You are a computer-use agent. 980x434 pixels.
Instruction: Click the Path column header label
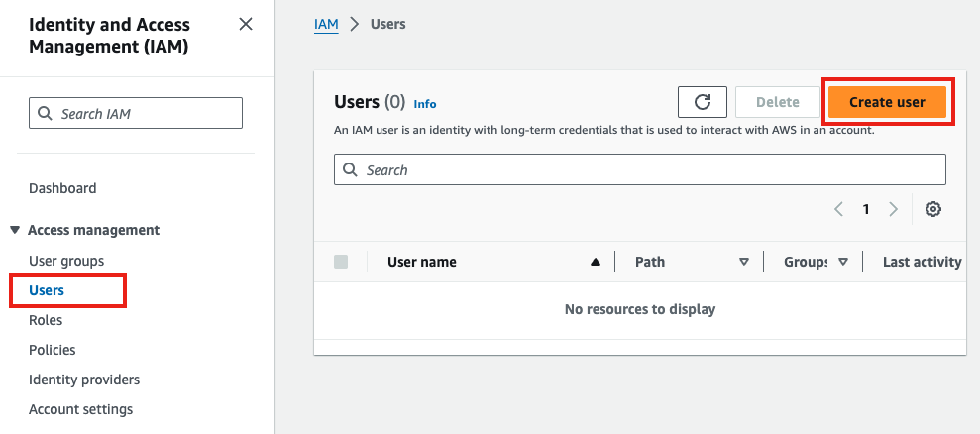[650, 262]
